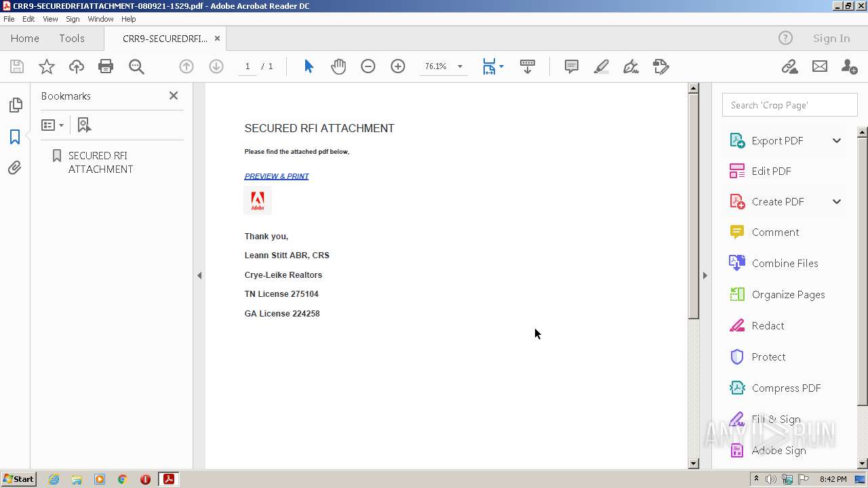
Task: Go to previous page arrow
Action: click(x=186, y=66)
